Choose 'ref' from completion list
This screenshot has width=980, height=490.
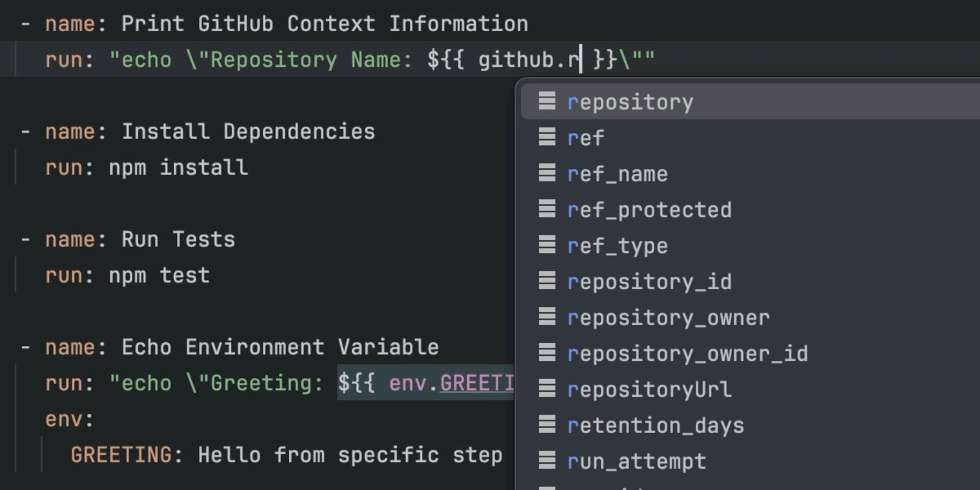pyautogui.click(x=750, y=138)
